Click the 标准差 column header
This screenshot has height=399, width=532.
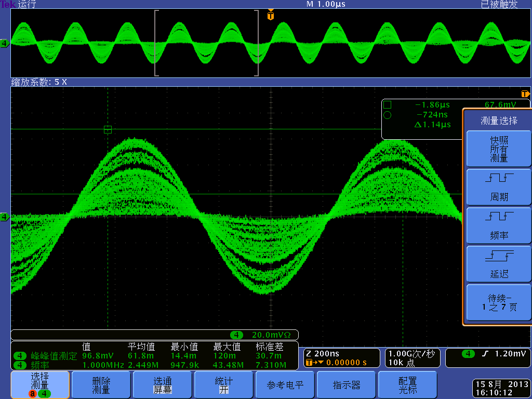tap(270, 347)
